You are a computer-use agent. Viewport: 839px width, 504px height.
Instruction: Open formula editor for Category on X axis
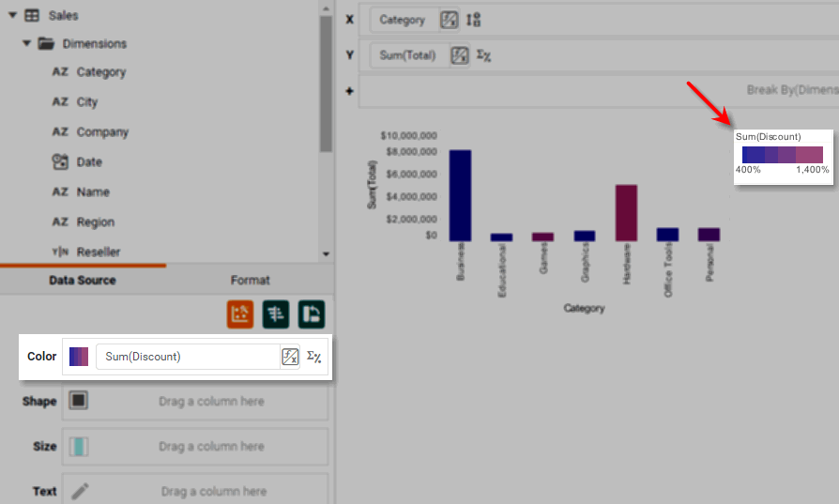[x=450, y=20]
